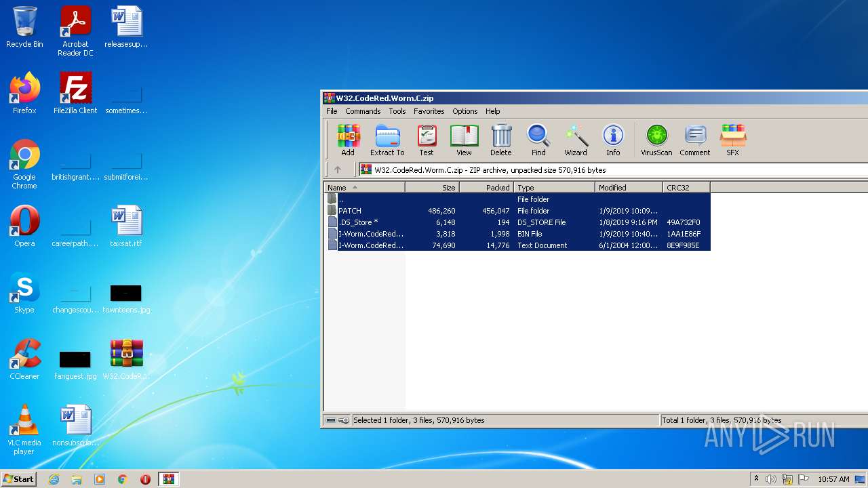The image size is (868, 488).
Task: Open FileZilla Client desktop shortcut
Action: click(x=75, y=94)
